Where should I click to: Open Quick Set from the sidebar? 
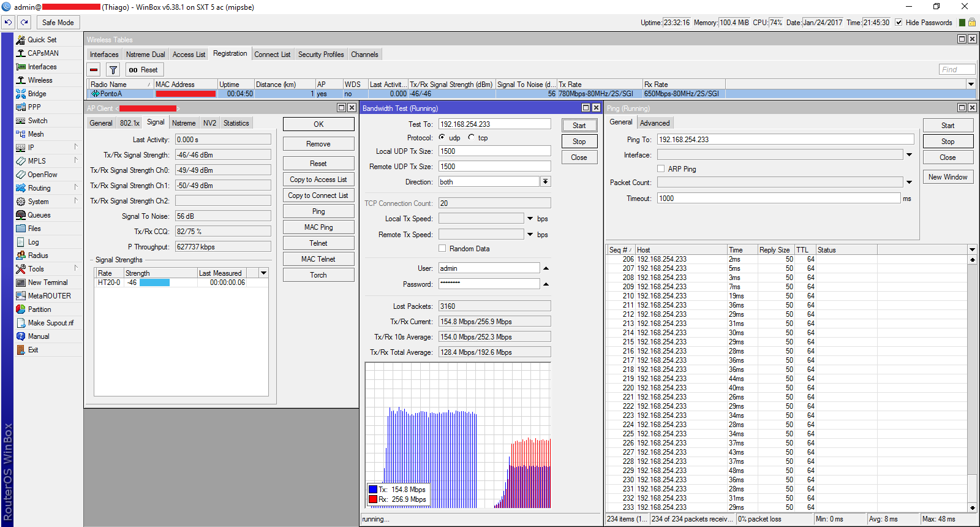click(42, 40)
